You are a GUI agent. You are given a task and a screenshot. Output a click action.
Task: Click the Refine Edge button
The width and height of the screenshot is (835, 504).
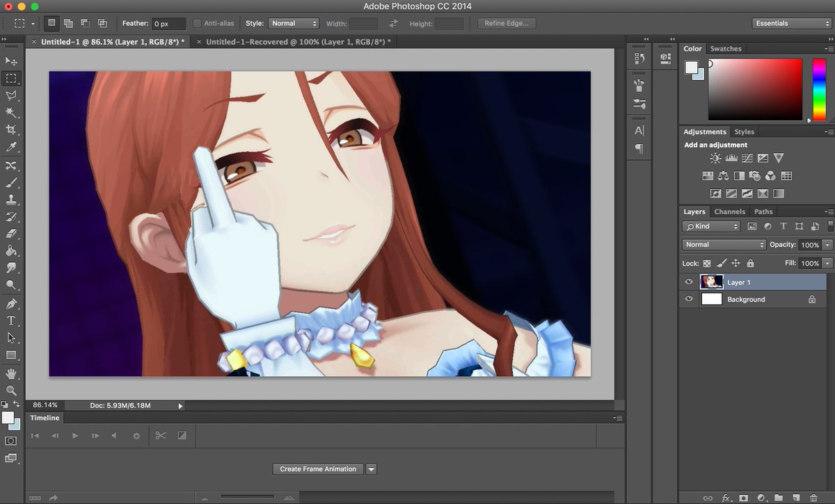click(507, 24)
